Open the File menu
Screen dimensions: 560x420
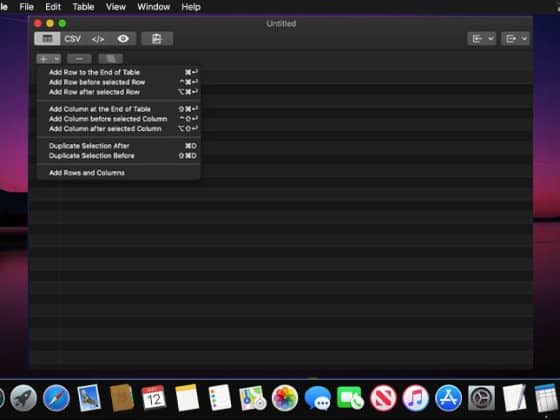pos(26,7)
